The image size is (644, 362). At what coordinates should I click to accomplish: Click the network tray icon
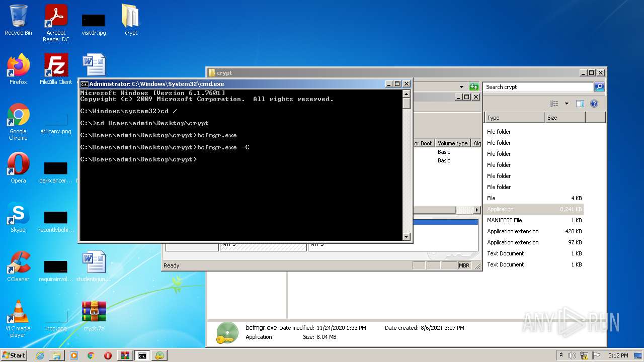(x=584, y=355)
